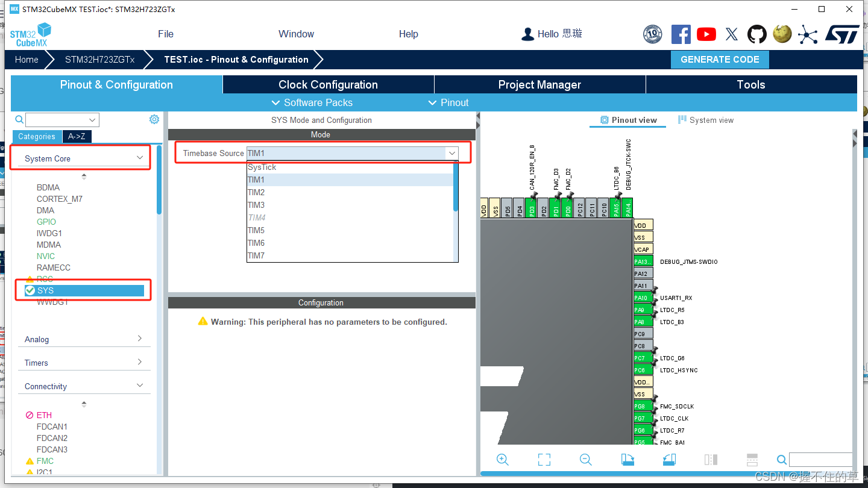Toggle vertical split view icon
868x488 pixels.
point(711,460)
